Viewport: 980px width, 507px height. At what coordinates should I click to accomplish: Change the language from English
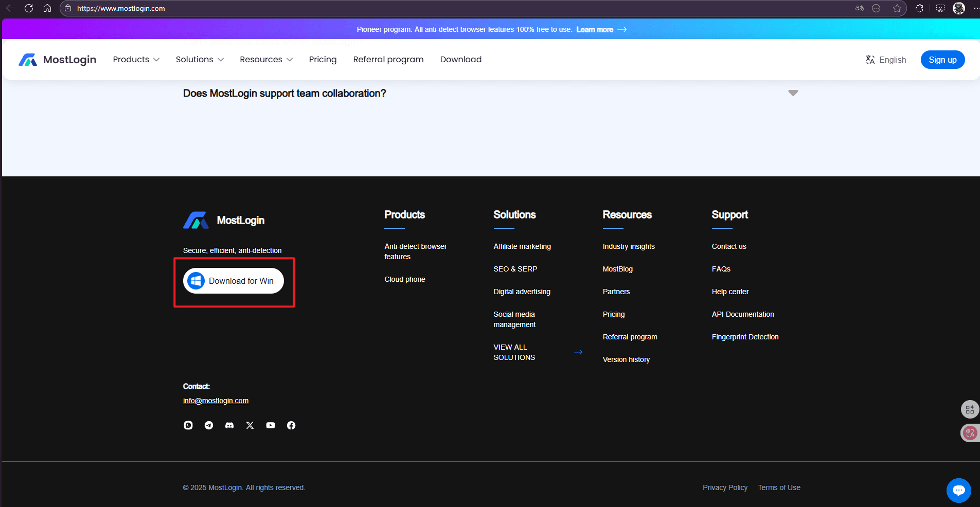point(886,59)
